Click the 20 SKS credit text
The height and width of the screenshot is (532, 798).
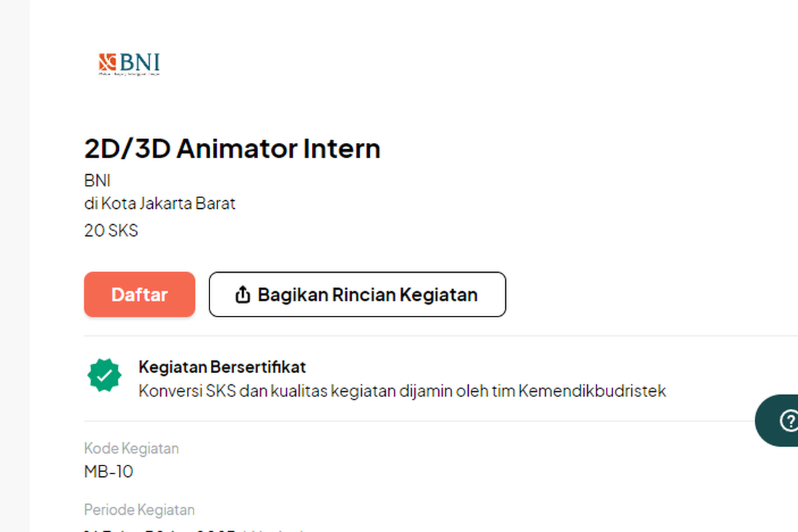coord(111,231)
